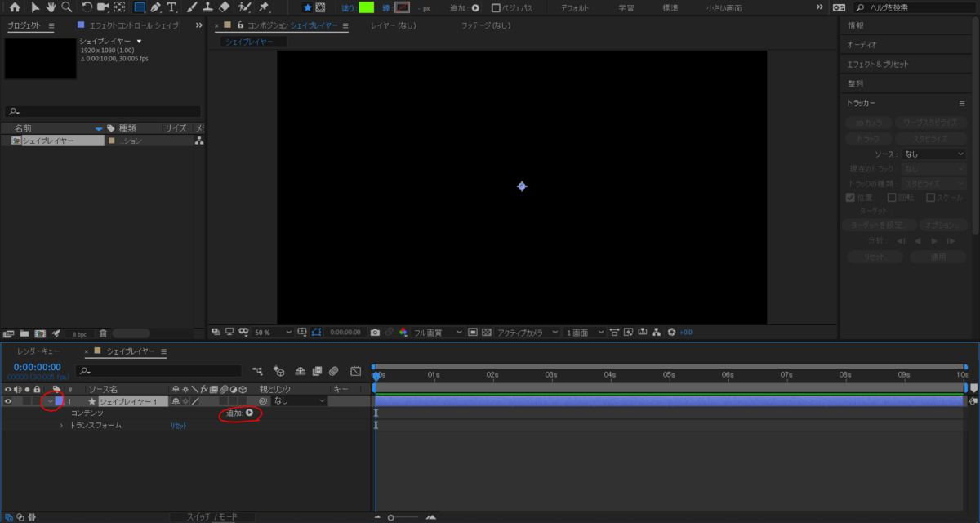The image size is (980, 523).
Task: Open the 1画面 view layout dropdown
Action: click(586, 333)
